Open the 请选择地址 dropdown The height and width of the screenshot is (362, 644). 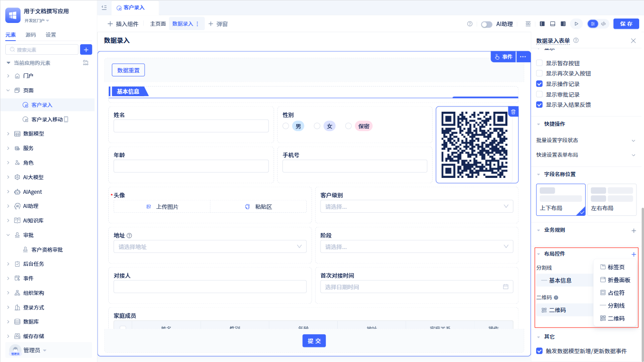(x=210, y=247)
